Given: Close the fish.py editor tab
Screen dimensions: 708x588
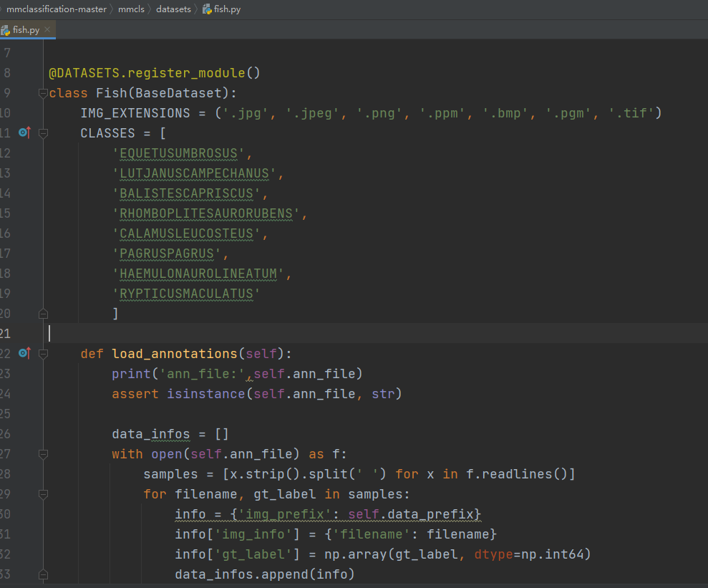Looking at the screenshot, I should click(x=47, y=29).
